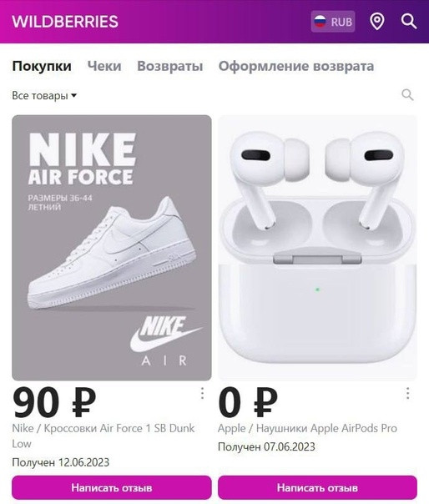Open the three-dot menu for Nike sneakers
The width and height of the screenshot is (429, 504).
(202, 393)
